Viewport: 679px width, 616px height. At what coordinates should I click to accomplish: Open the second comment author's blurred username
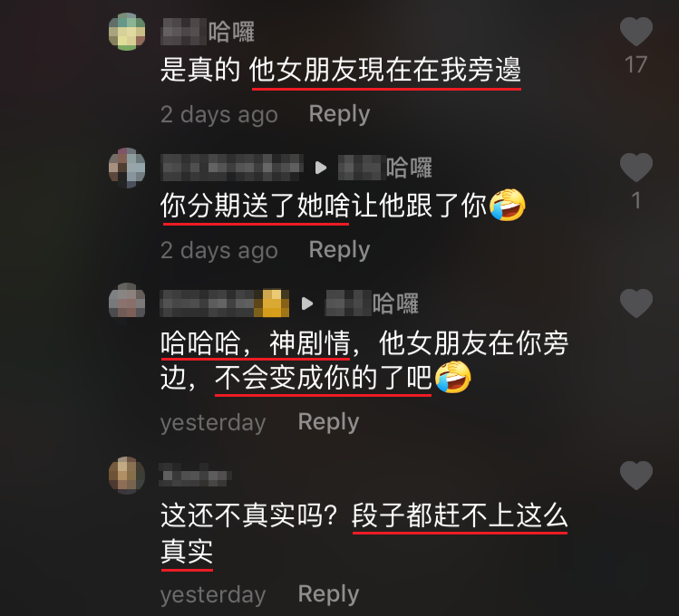(x=232, y=168)
